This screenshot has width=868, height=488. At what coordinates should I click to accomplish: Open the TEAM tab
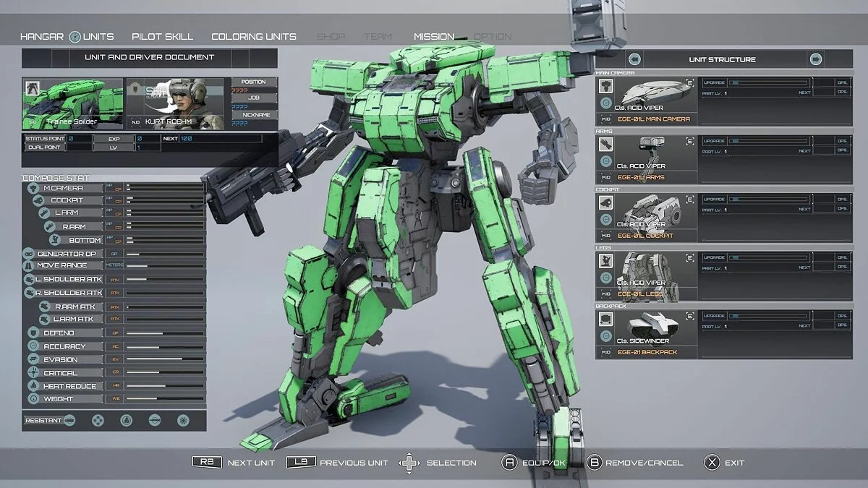click(378, 36)
